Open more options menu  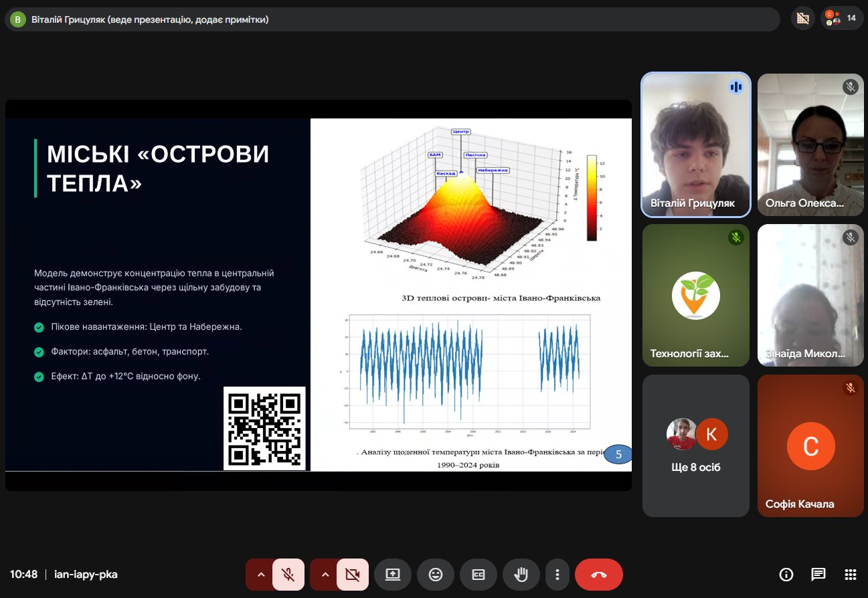pos(557,575)
